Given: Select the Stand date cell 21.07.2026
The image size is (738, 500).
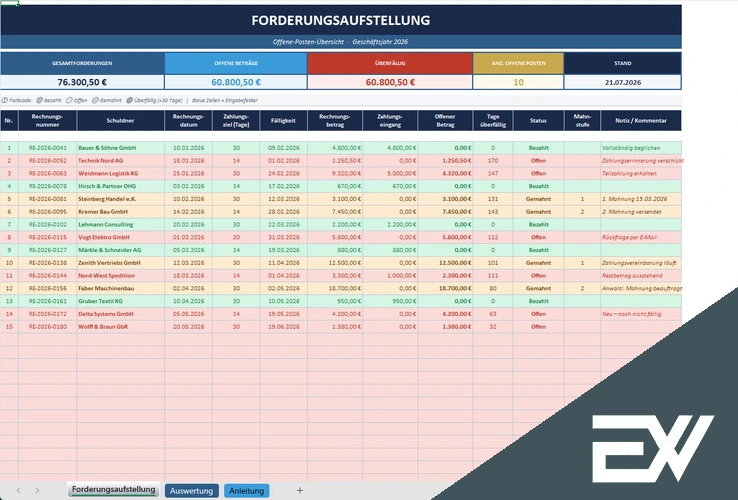Looking at the screenshot, I should point(623,82).
